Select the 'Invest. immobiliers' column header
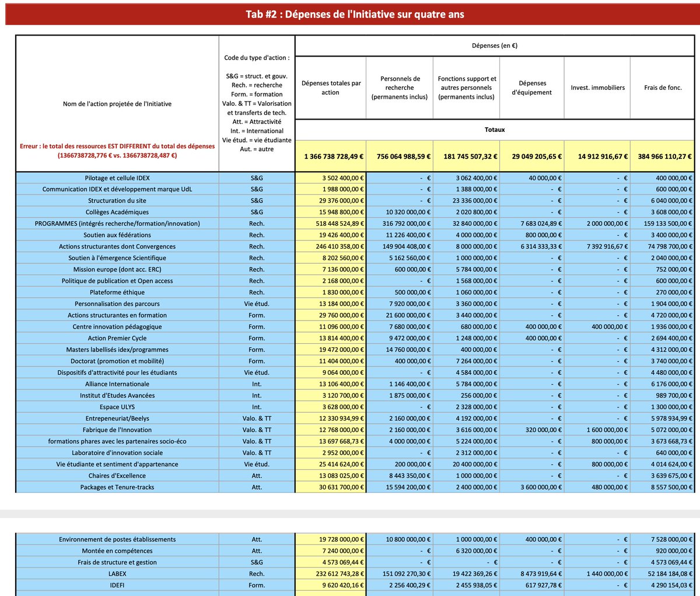The image size is (700, 596). coord(597,88)
